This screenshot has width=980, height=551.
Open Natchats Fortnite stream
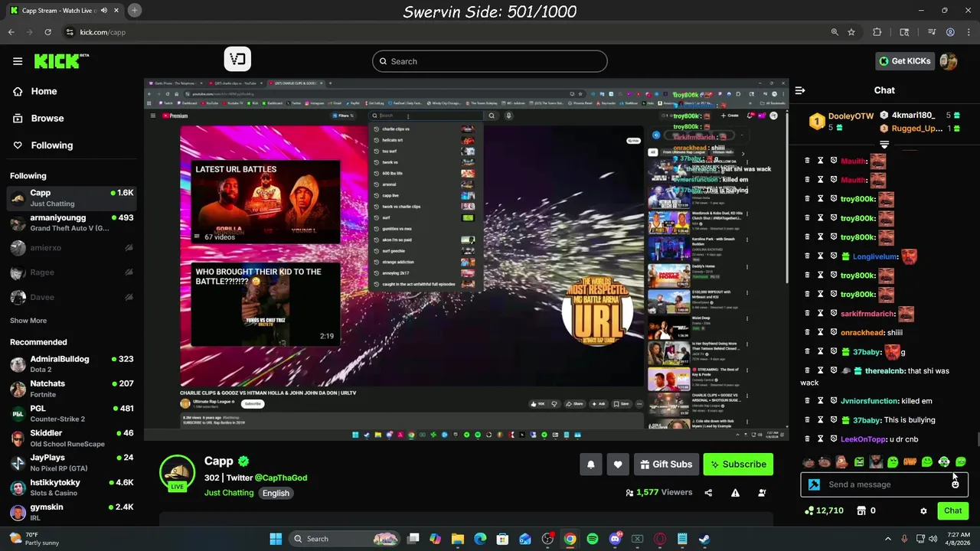71,388
